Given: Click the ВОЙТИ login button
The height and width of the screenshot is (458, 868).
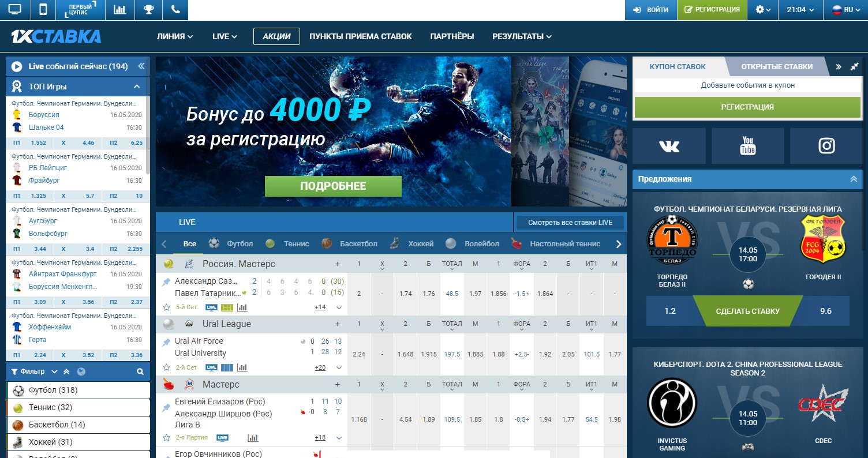Looking at the screenshot, I should coord(651,10).
